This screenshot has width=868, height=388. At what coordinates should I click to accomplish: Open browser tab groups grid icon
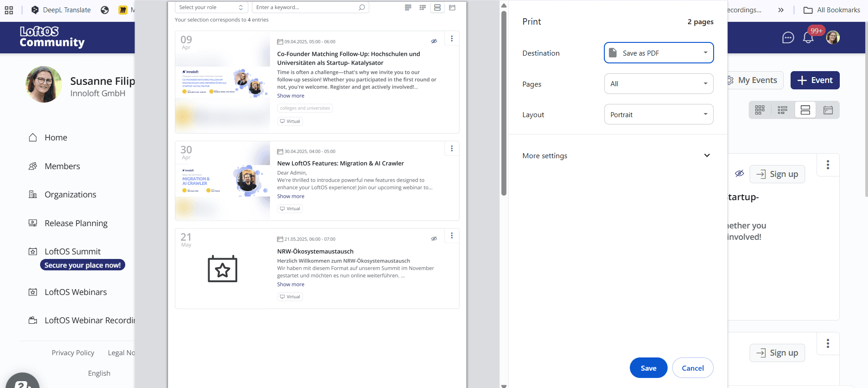pyautogui.click(x=9, y=10)
